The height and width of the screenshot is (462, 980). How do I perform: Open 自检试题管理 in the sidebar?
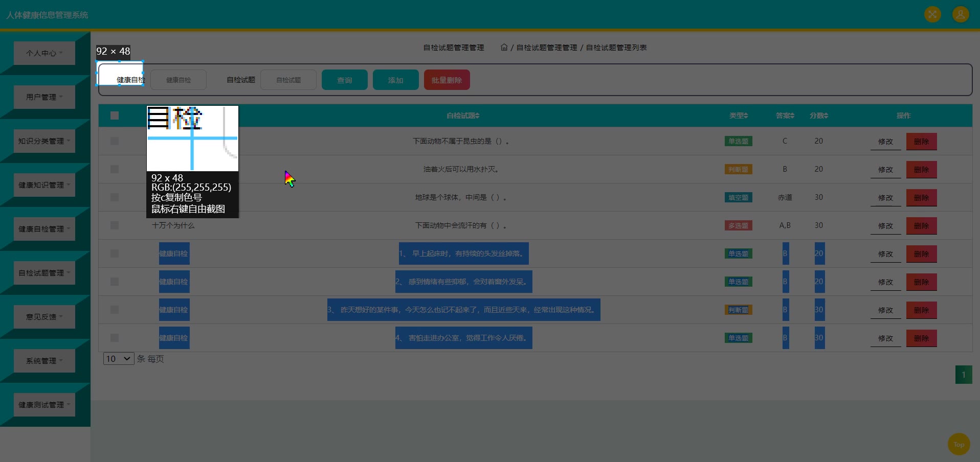(x=44, y=273)
